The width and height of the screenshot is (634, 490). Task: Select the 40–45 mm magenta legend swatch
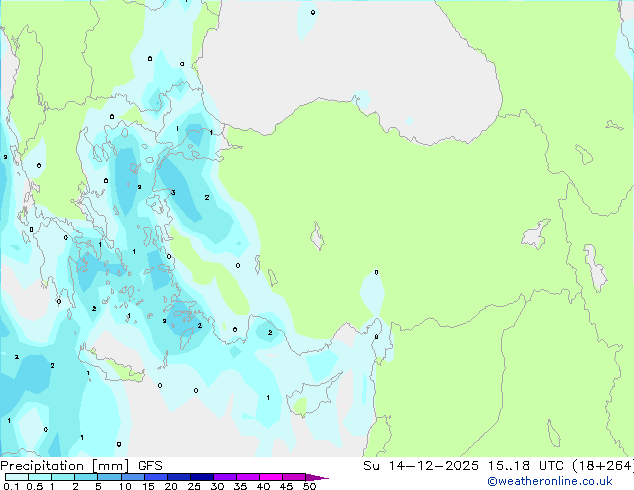(271, 477)
